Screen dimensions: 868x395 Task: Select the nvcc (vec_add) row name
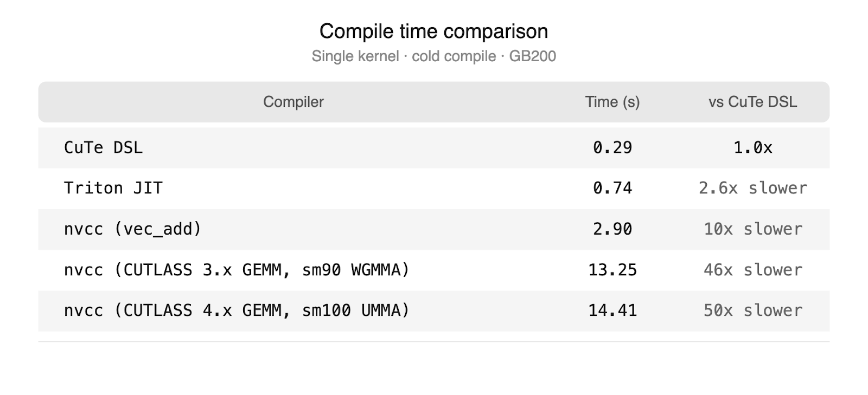coord(133,229)
